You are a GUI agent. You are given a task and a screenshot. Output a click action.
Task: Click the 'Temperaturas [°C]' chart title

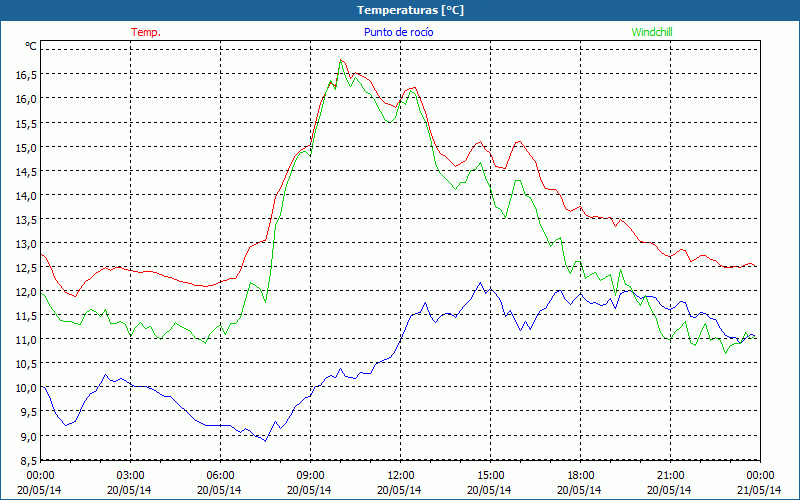pos(410,10)
